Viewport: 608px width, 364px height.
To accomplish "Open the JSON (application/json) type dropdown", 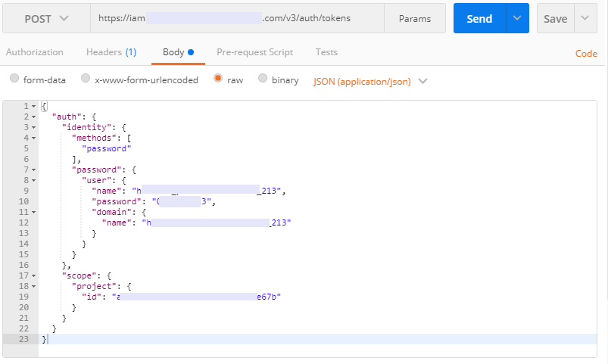I will click(370, 82).
